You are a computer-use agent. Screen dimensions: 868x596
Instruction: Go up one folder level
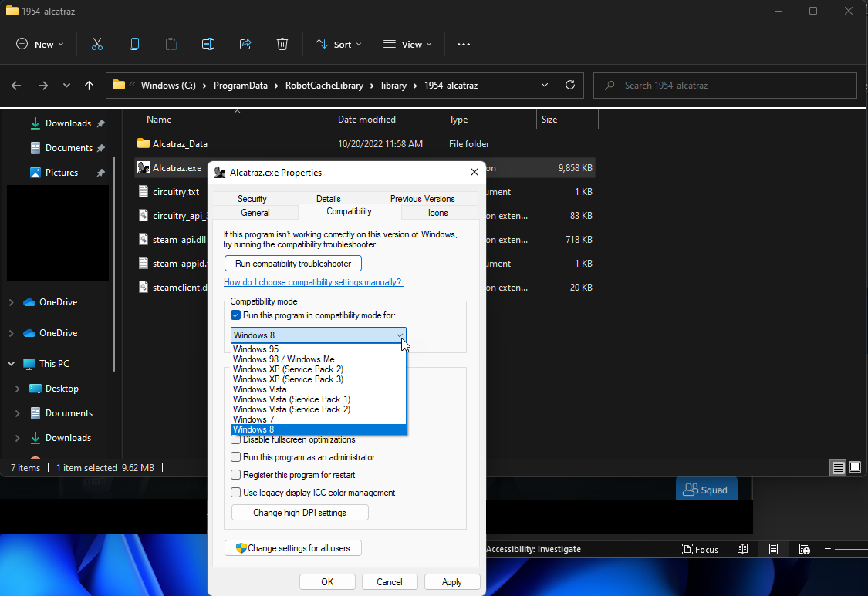[x=90, y=86]
